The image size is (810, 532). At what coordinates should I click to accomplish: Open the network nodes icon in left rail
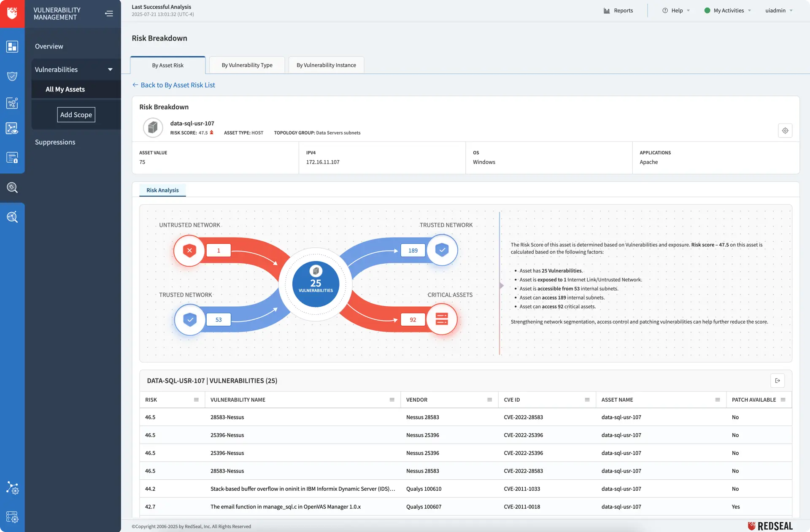tap(12, 103)
